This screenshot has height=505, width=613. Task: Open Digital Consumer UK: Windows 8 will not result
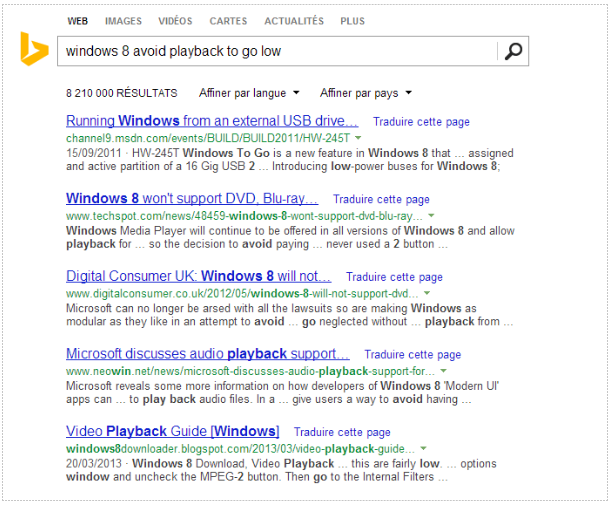coord(199,276)
